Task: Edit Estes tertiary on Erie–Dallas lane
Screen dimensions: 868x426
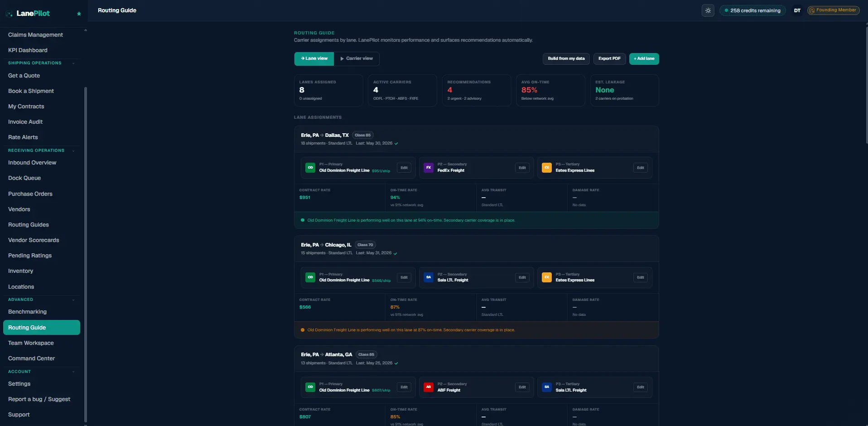Action: 641,168
